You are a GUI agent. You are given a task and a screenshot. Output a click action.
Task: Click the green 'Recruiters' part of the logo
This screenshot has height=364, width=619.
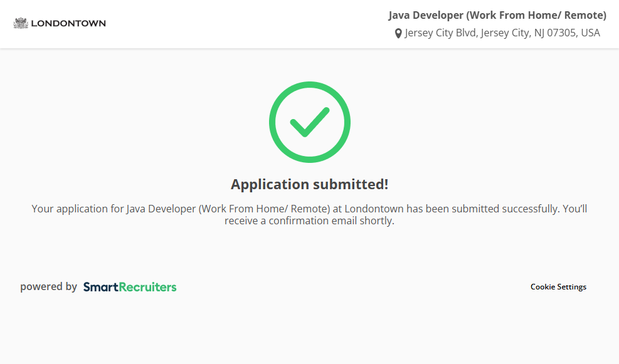147,287
